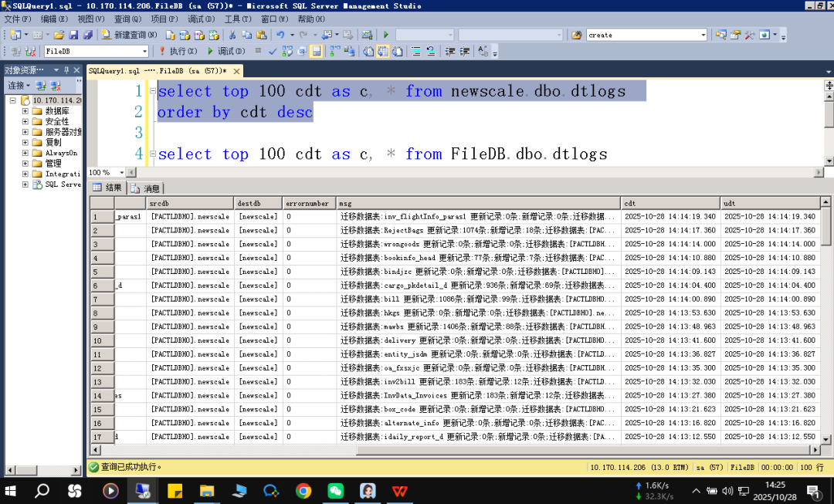Click the 执行(X) execute button

178,52
